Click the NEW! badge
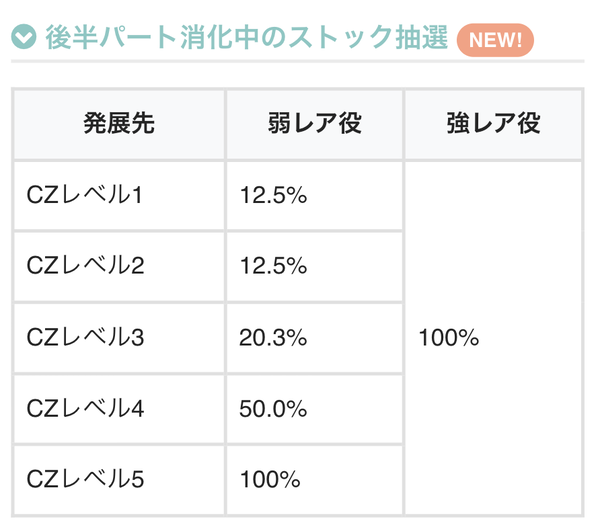The image size is (600, 527). (x=495, y=40)
